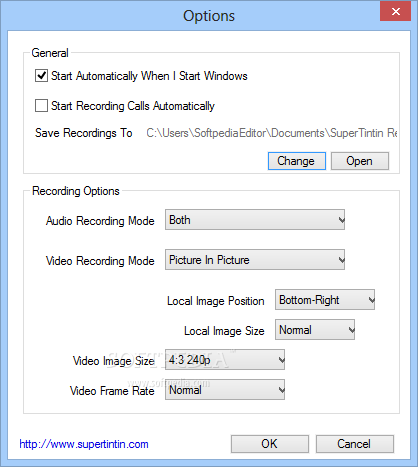Open the Video Recording Mode dropdown
This screenshot has height=467, width=418.
[x=255, y=260]
